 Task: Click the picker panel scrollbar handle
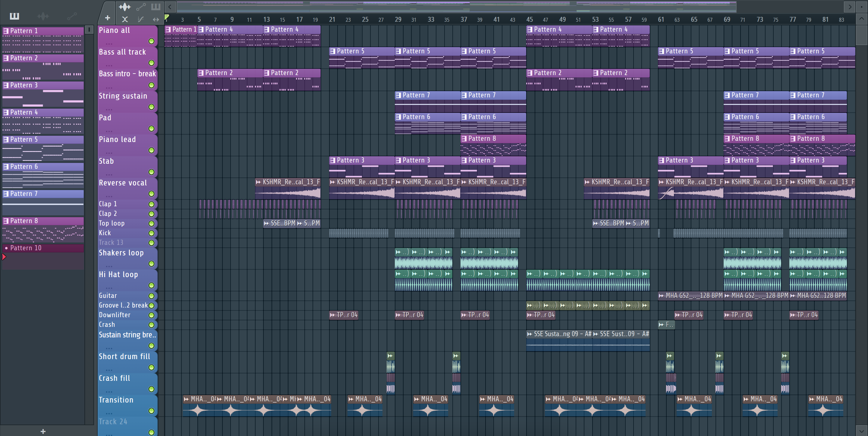89,30
